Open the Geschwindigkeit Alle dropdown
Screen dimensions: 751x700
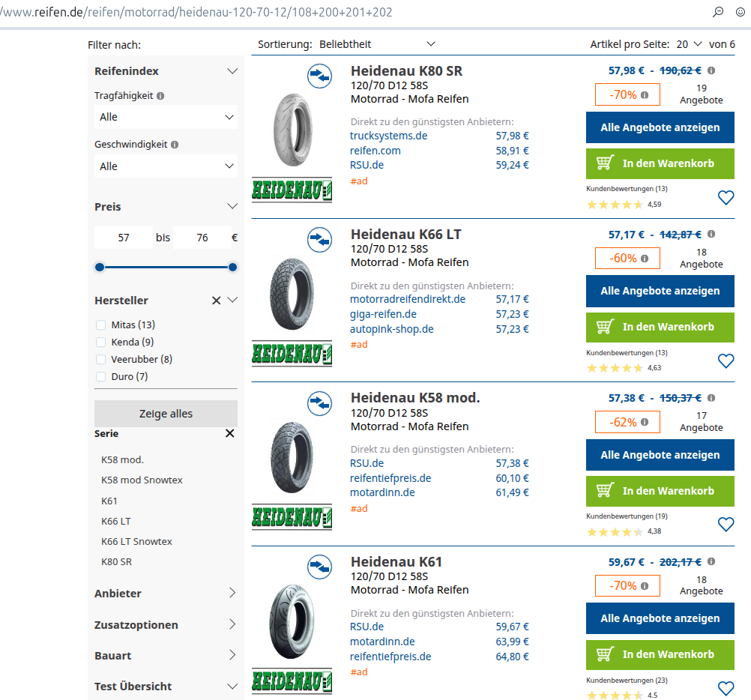tap(166, 166)
